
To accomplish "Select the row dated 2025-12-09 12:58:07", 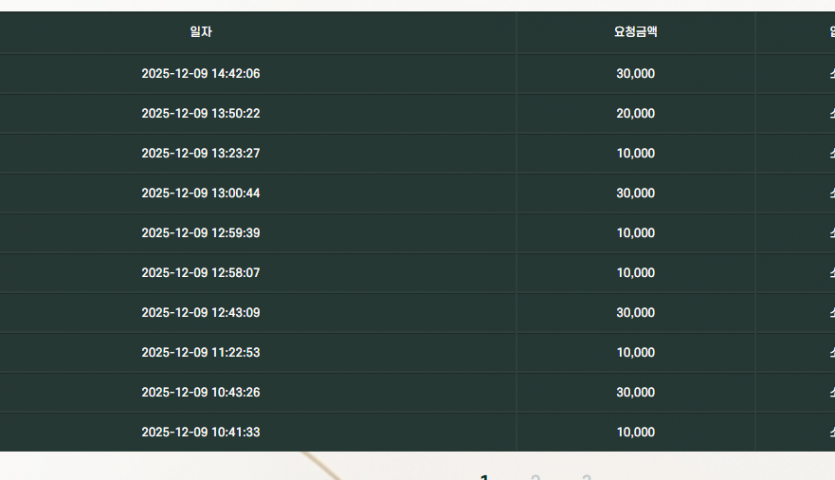I will point(200,273).
